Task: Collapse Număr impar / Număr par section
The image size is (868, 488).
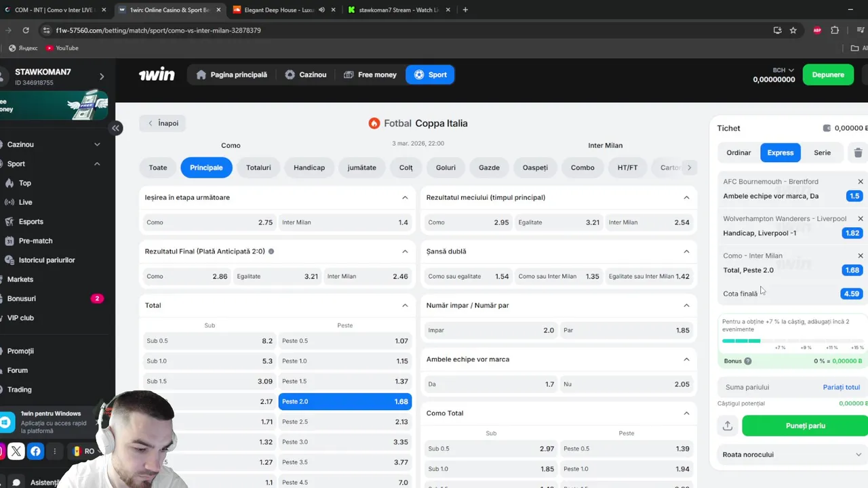Action: tap(686, 306)
